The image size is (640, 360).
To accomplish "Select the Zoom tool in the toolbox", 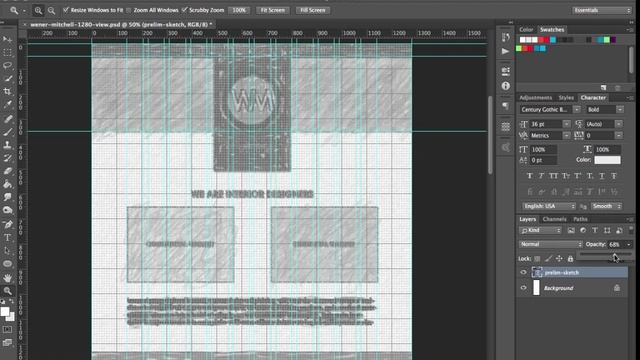I will click(x=7, y=291).
